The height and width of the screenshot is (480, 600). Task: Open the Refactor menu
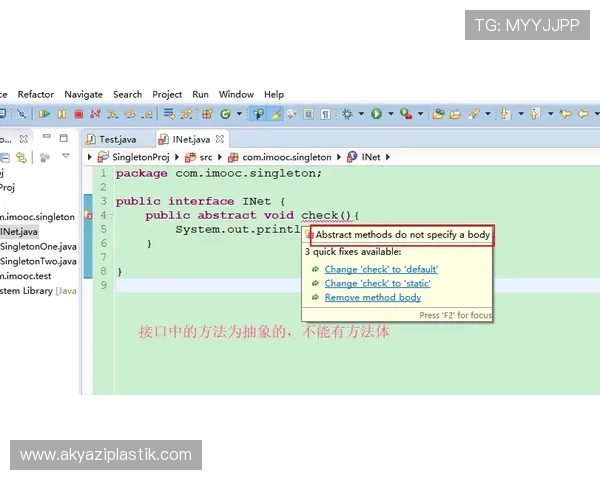[x=36, y=94]
